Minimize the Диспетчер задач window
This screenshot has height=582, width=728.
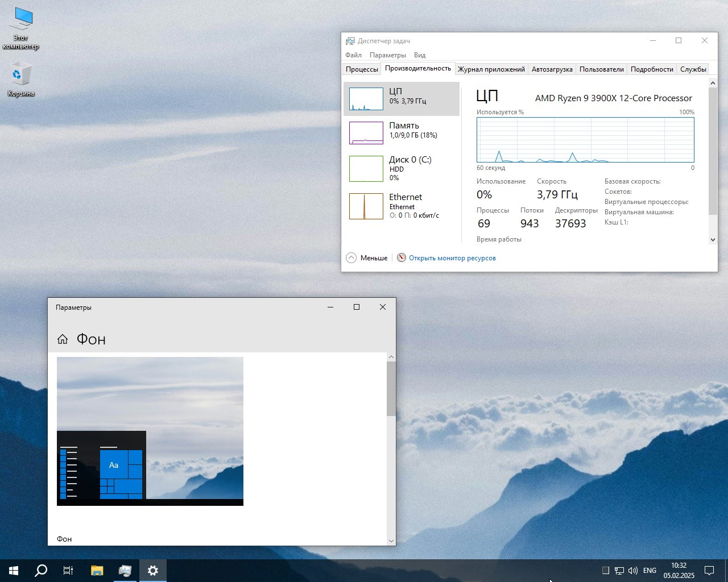pyautogui.click(x=653, y=40)
